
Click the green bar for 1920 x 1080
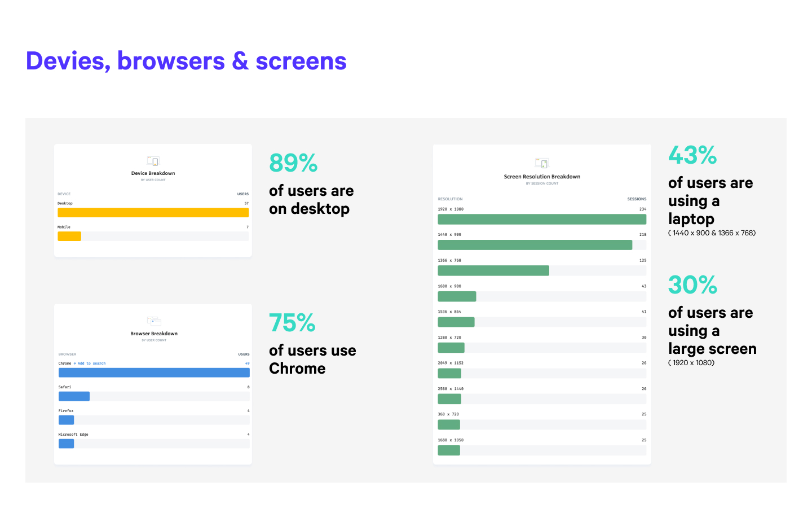(542, 219)
